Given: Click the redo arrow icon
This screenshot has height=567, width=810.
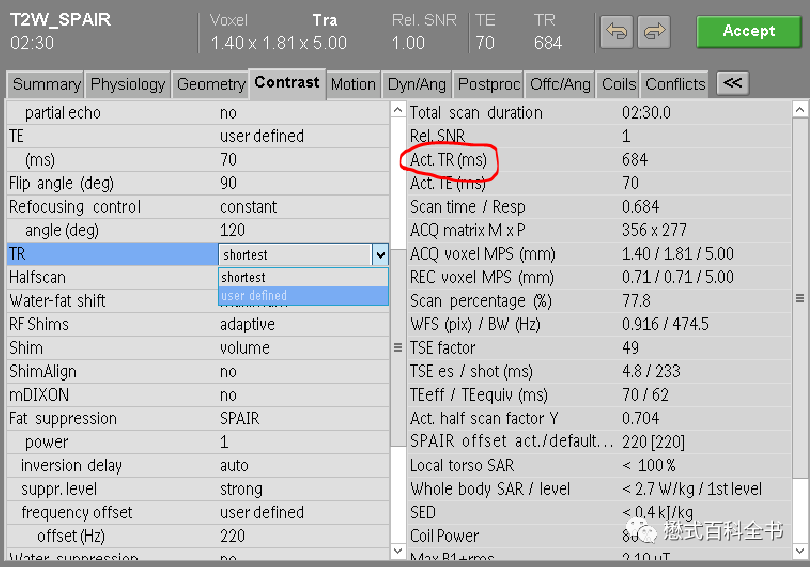Looking at the screenshot, I should pyautogui.click(x=655, y=32).
